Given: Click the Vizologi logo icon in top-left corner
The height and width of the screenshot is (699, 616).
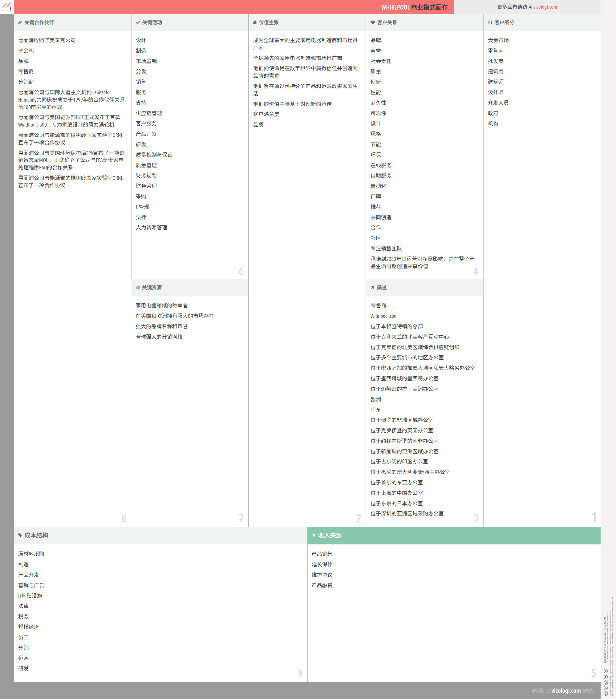Looking at the screenshot, I should pyautogui.click(x=7, y=6).
